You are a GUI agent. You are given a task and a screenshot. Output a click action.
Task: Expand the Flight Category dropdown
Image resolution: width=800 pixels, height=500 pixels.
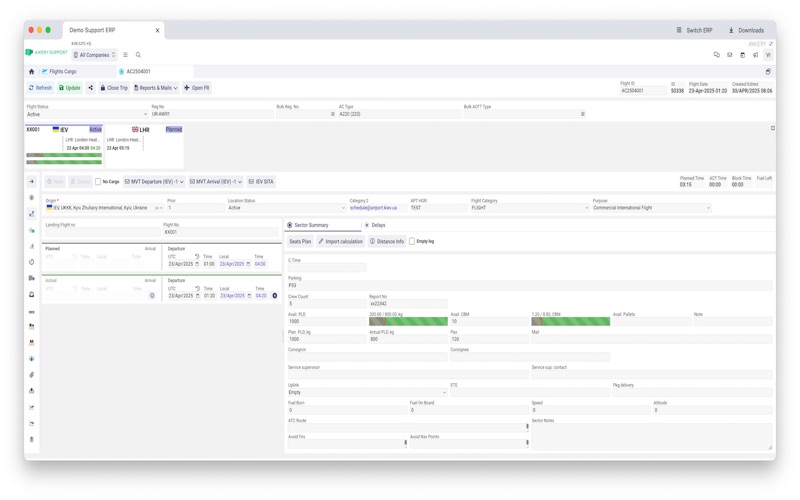(x=586, y=208)
